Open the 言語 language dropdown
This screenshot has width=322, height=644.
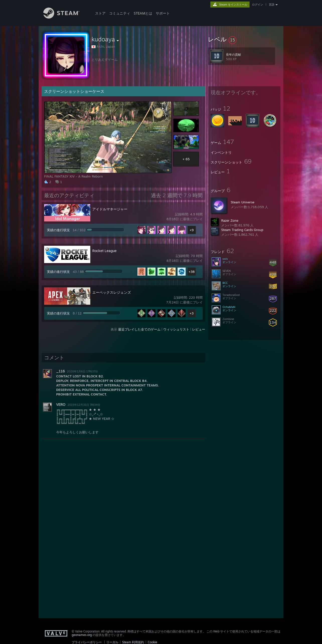point(273,5)
